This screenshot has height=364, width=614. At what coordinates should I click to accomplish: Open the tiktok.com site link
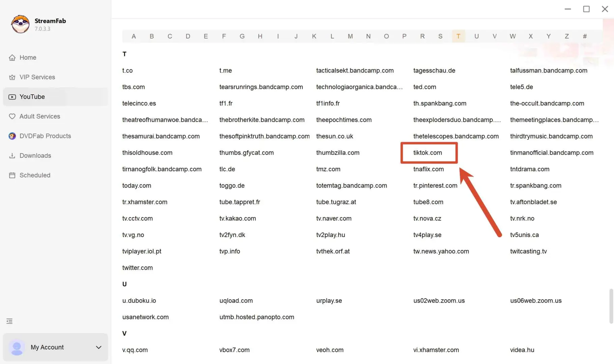coord(427,153)
